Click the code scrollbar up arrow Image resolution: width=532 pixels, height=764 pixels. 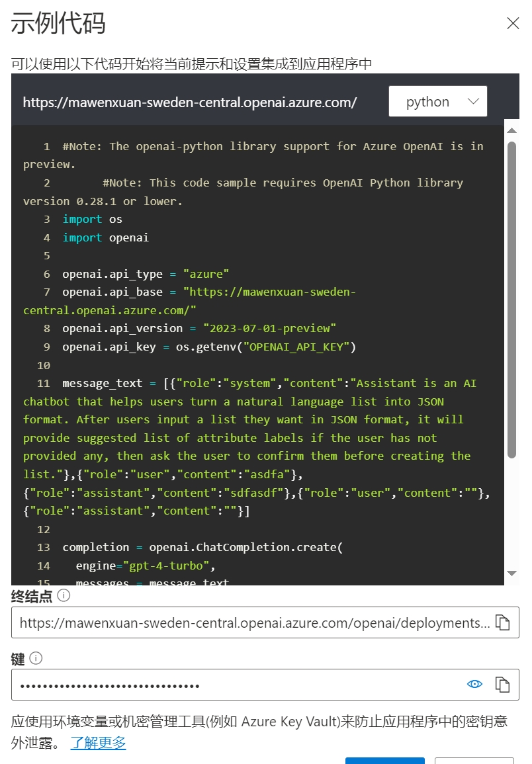[511, 130]
